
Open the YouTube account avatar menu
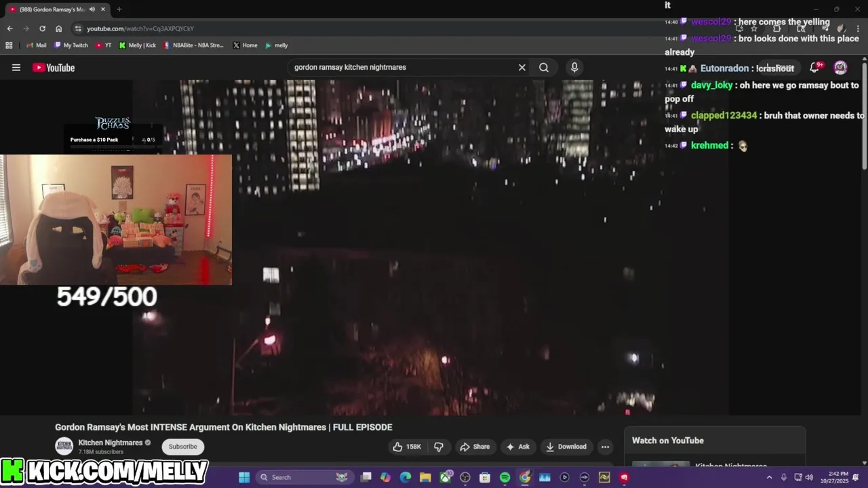click(x=840, y=67)
